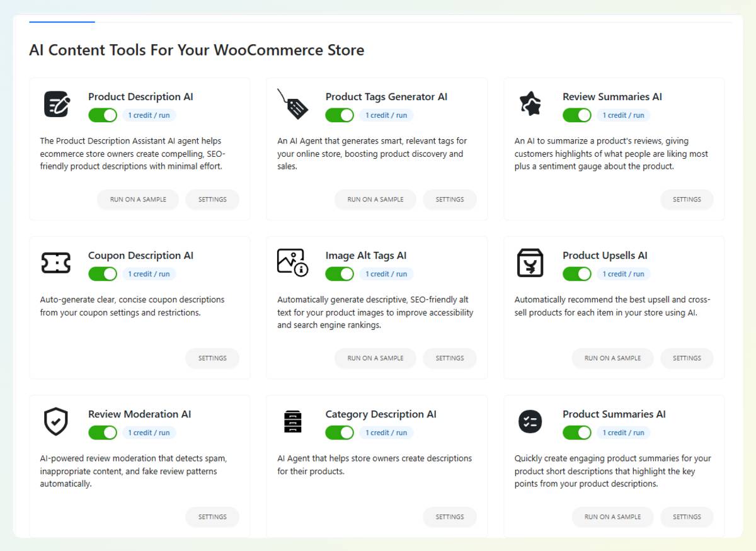The height and width of the screenshot is (551, 756).
Task: Click the 'Product Upsells AI' title
Action: click(x=605, y=256)
